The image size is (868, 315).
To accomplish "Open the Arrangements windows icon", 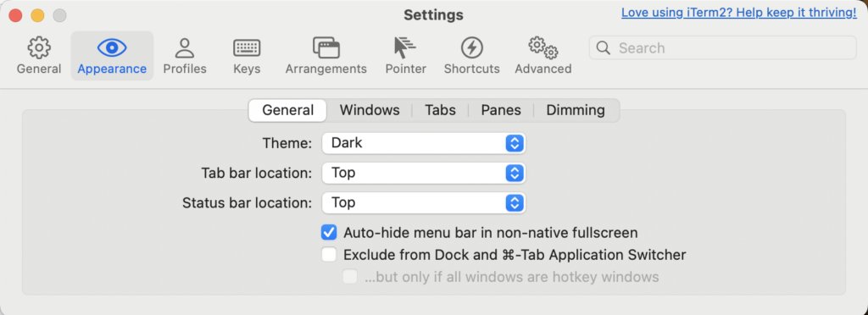I will point(326,48).
